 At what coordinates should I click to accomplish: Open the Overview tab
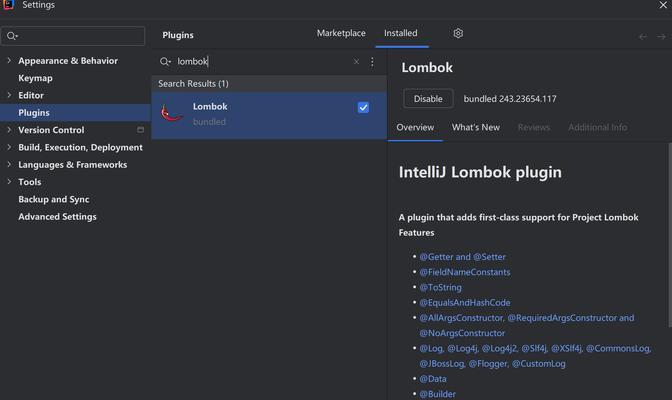(415, 127)
